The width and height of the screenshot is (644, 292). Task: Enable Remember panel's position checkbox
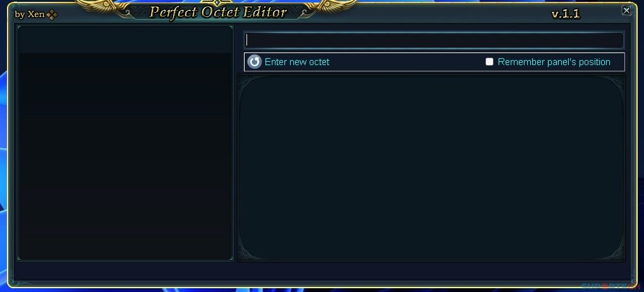489,61
